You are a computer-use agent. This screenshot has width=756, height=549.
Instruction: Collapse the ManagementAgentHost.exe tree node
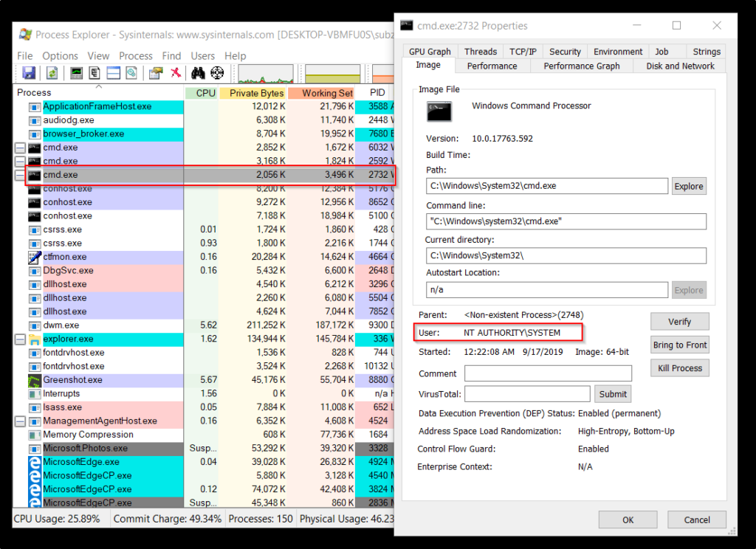(21, 421)
